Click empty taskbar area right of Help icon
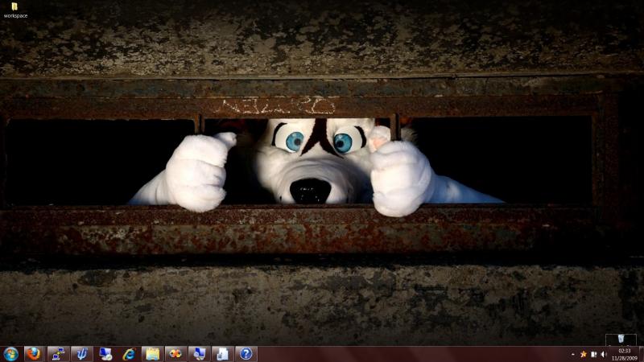Viewport: 644px width, 362px height. [402, 355]
